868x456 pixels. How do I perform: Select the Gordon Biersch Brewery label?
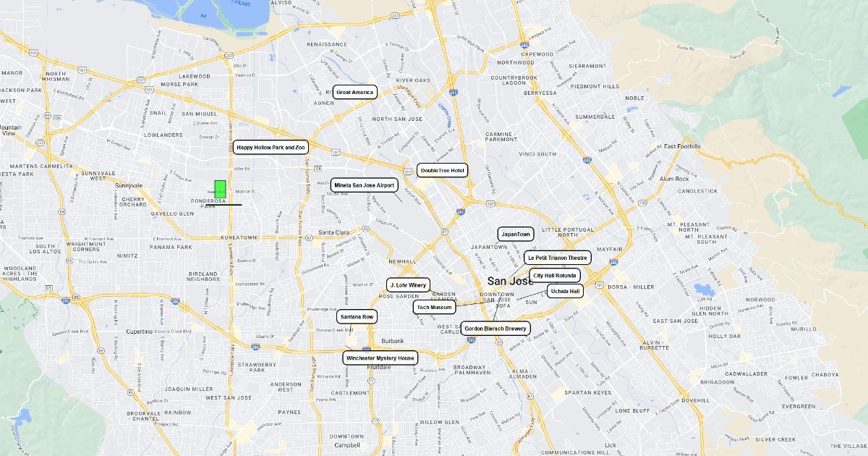[x=495, y=328]
